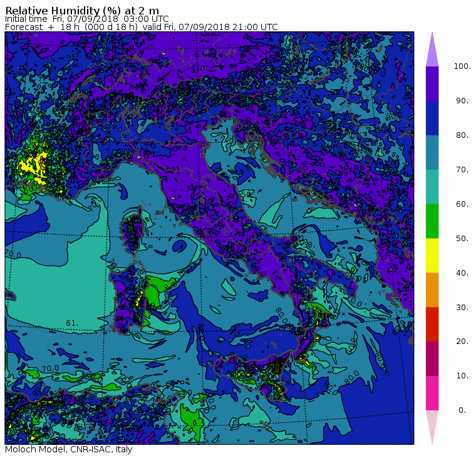Click the 40. label on the color scale

tap(462, 273)
